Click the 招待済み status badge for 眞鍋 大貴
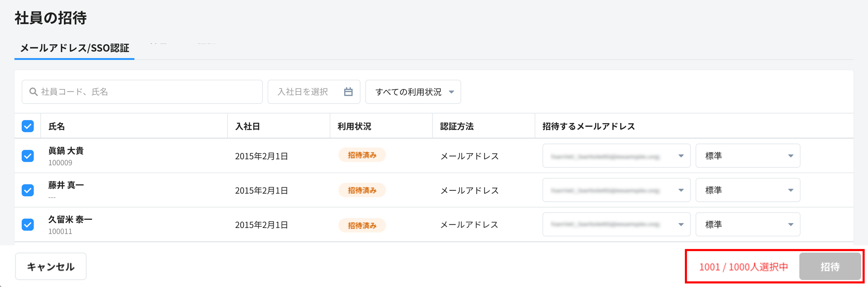 [x=362, y=155]
